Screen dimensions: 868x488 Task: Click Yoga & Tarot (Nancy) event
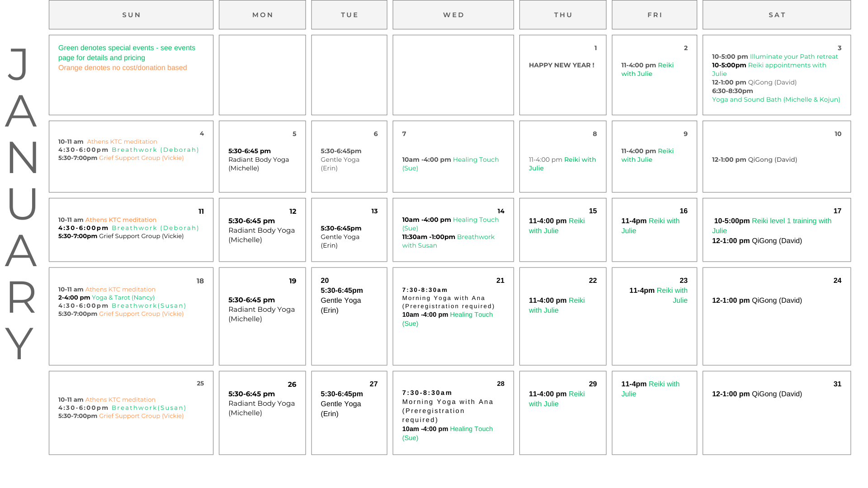(123, 297)
